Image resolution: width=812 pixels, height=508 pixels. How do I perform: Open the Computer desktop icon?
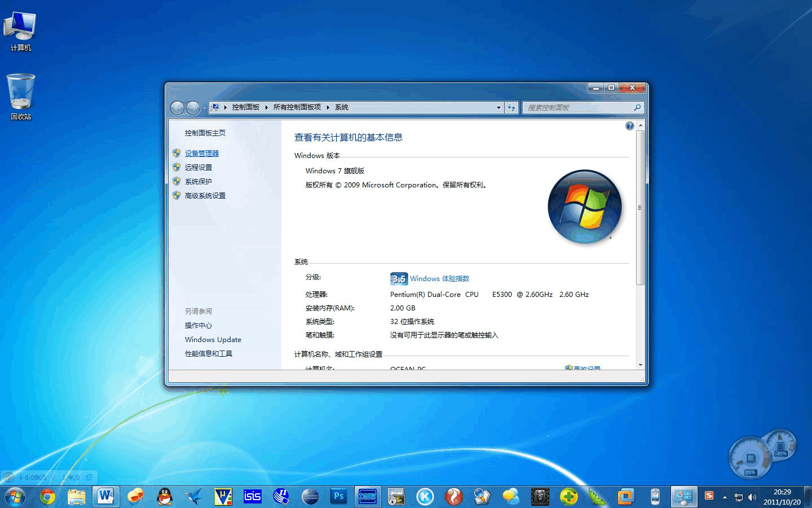(x=20, y=31)
